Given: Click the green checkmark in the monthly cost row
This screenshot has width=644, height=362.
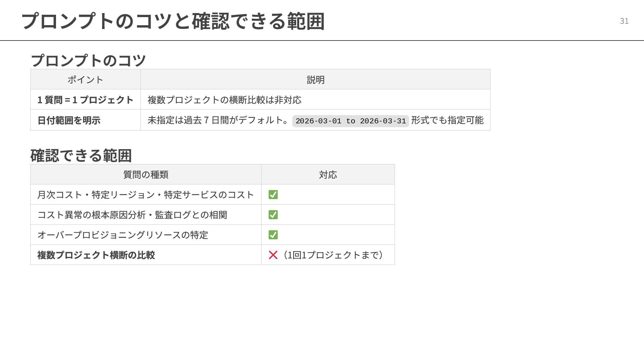Looking at the screenshot, I should point(273,195).
